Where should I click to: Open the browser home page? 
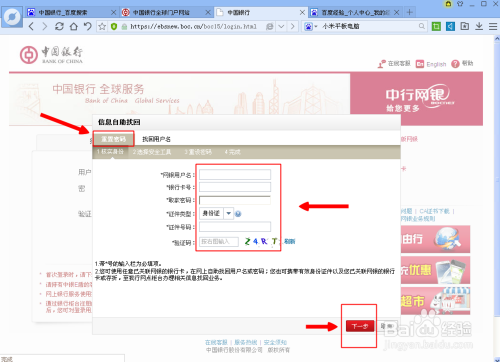73,26
